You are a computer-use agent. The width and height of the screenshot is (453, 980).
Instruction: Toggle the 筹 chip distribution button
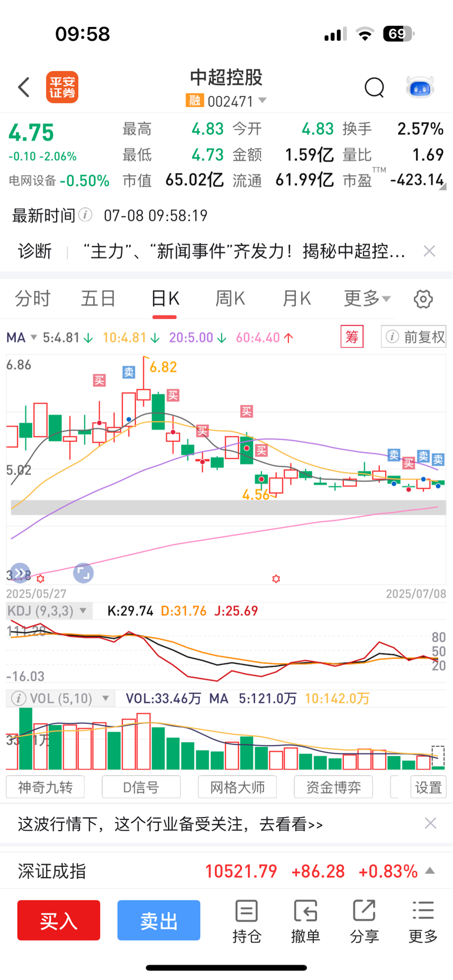click(352, 337)
